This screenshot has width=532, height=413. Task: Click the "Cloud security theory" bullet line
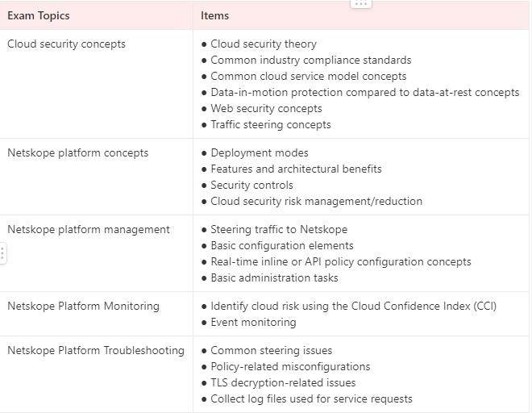[263, 44]
